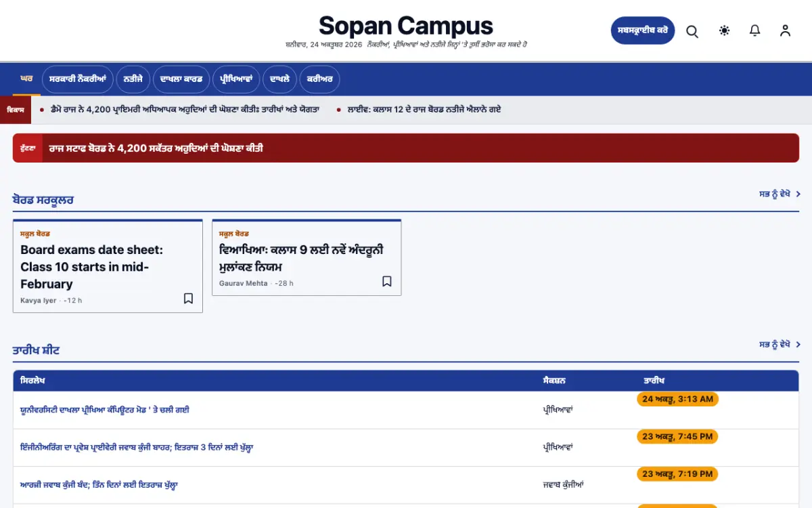The height and width of the screenshot is (508, 812).
Task: Click the 24 ਅਕਤੂ, 3:13 AM date badge
Action: tap(678, 399)
